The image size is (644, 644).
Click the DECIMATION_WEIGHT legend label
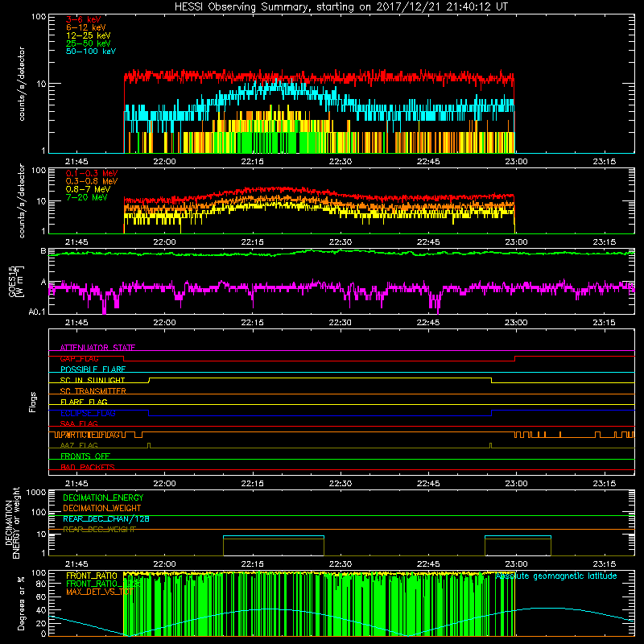click(x=102, y=509)
